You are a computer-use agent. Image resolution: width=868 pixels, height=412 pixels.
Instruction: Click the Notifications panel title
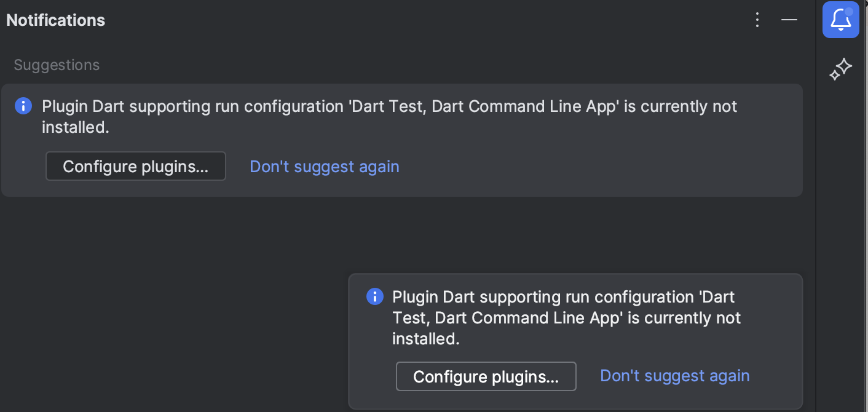pos(55,20)
